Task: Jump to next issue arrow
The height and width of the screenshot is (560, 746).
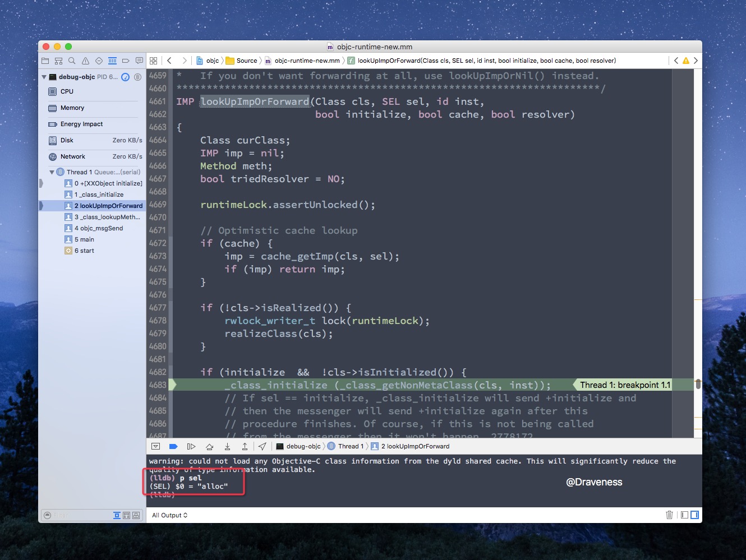Action: tap(696, 61)
